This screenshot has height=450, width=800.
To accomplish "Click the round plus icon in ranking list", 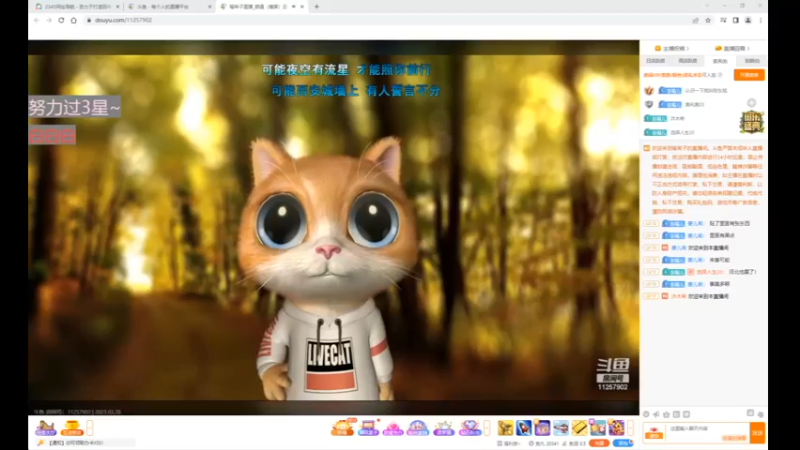I will click(x=752, y=103).
